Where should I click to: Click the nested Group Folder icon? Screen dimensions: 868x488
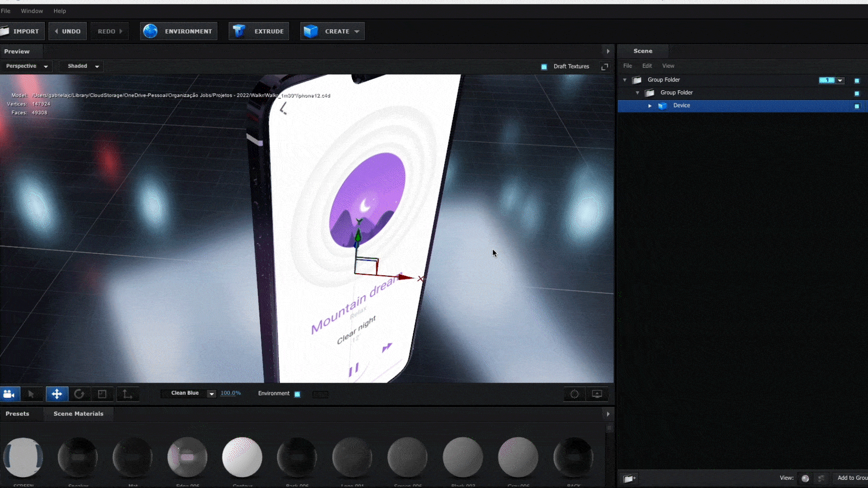pos(650,93)
